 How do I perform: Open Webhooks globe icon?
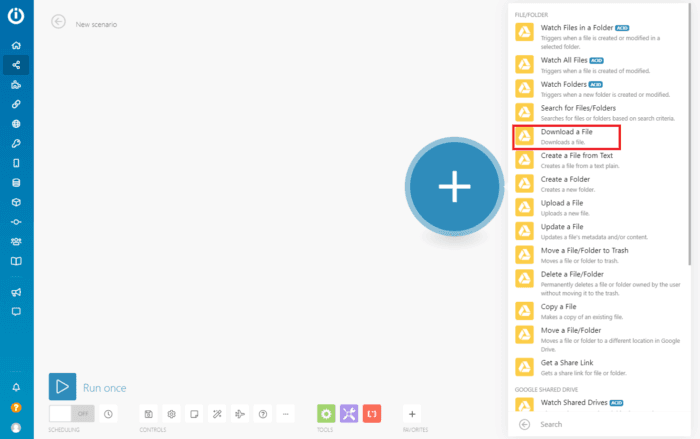pos(16,124)
